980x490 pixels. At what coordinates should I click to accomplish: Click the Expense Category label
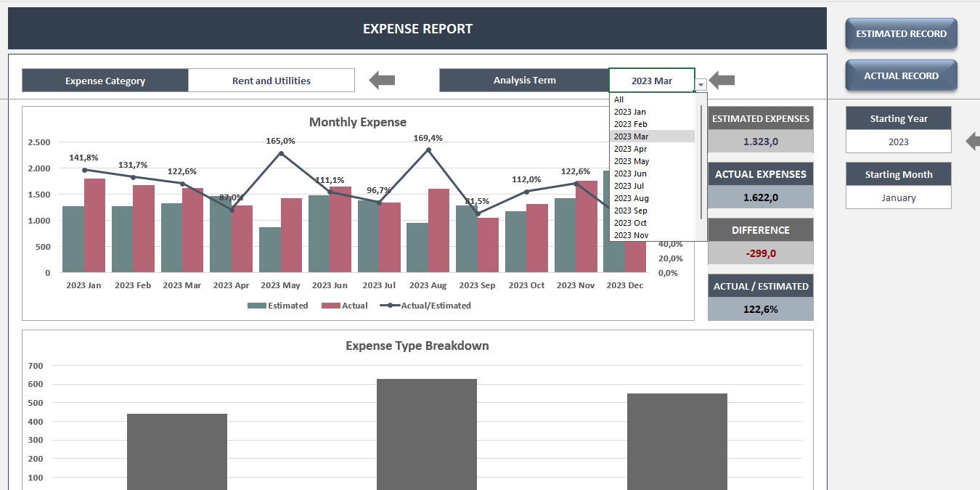pyautogui.click(x=105, y=81)
